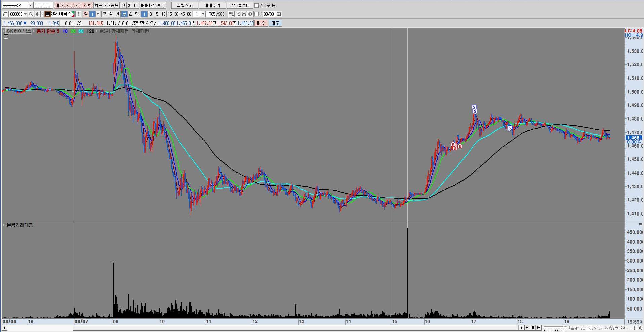Screen dimensions: 644x332
Task: Expand the speaker options dropdown arrow
Action: coord(42,14)
